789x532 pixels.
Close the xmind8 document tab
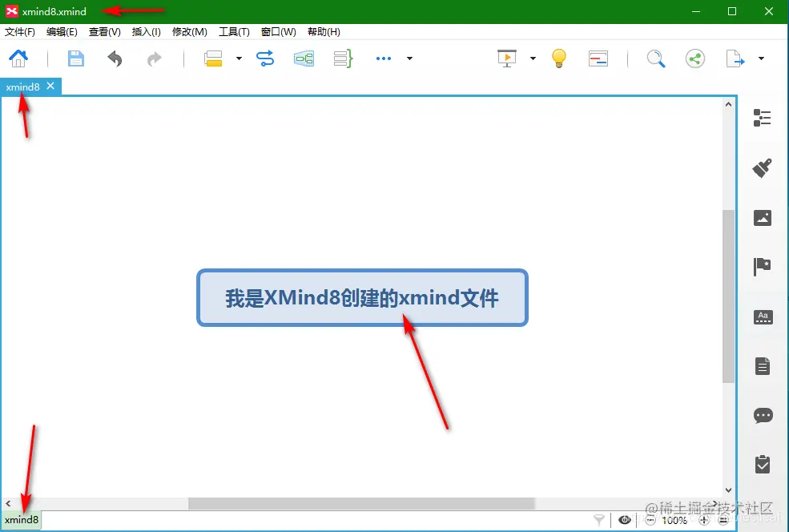50,86
